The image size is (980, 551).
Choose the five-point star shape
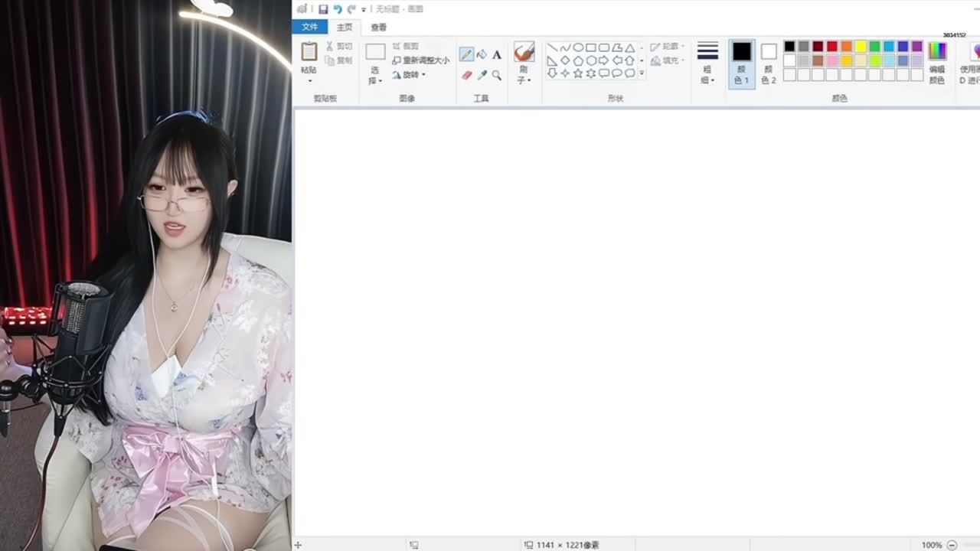coord(578,73)
